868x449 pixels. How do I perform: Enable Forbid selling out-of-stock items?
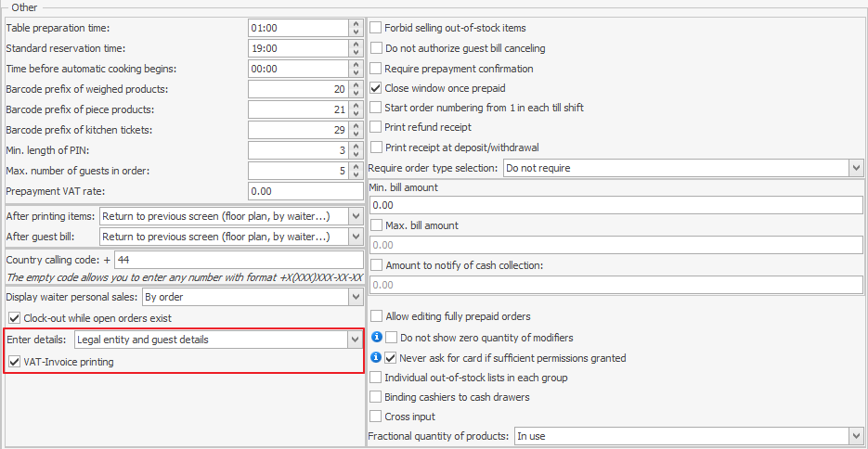(376, 28)
